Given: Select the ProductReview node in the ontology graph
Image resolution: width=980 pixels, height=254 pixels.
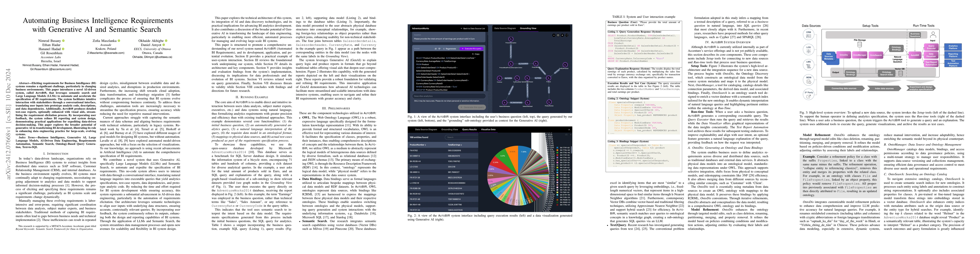Looking at the screenshot, I should tap(549, 102).
